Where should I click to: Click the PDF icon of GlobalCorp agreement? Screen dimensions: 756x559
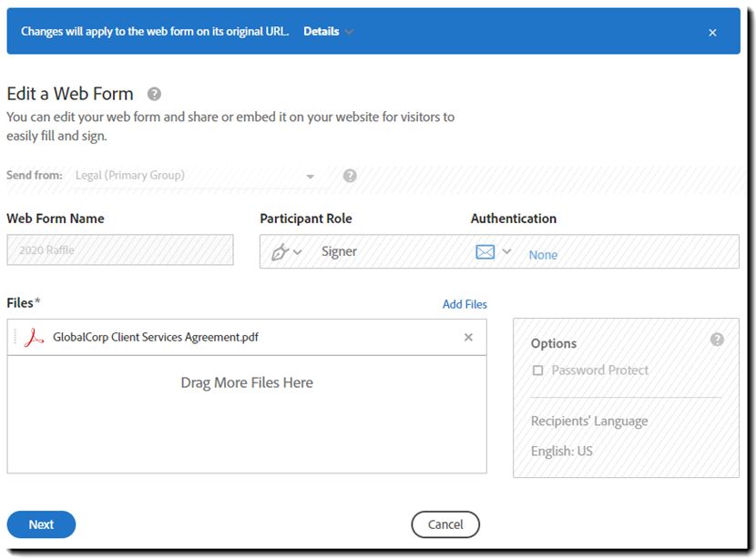34,338
